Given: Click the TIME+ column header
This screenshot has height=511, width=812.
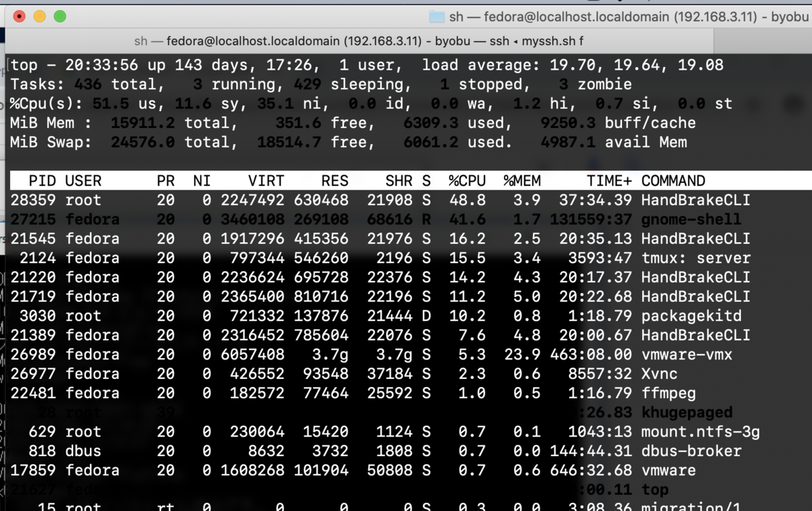Looking at the screenshot, I should [x=609, y=181].
